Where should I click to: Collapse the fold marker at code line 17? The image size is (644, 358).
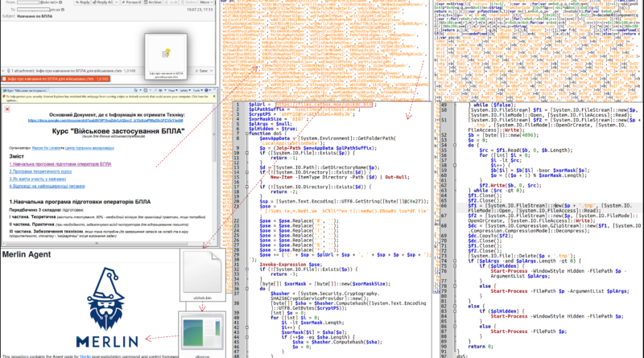coord(247,187)
